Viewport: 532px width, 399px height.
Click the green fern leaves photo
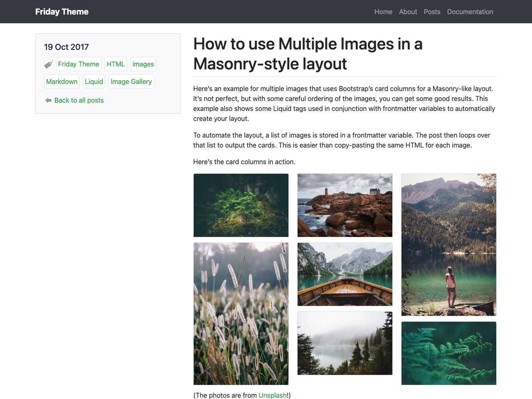tap(449, 353)
